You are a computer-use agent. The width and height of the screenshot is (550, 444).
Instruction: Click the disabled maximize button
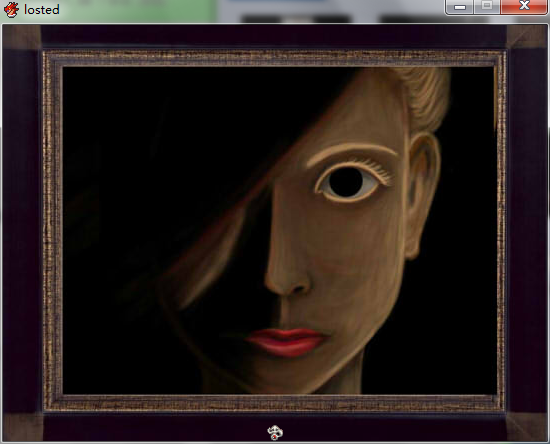tap(487, 7)
